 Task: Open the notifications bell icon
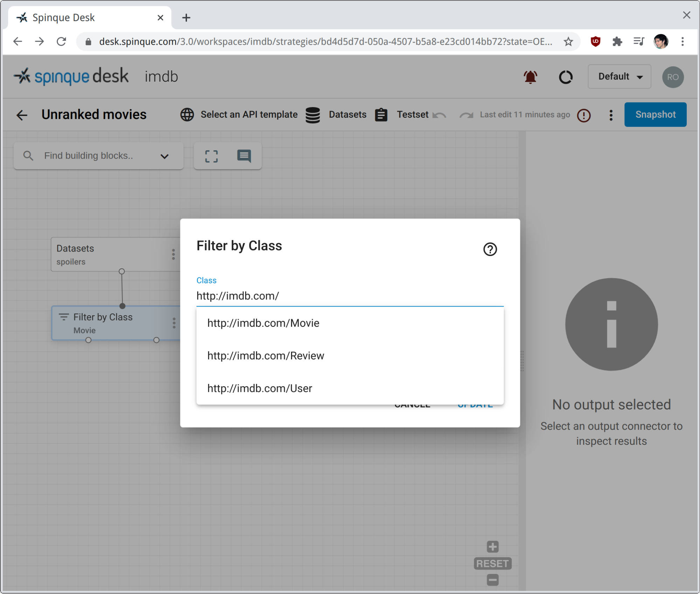pos(530,77)
